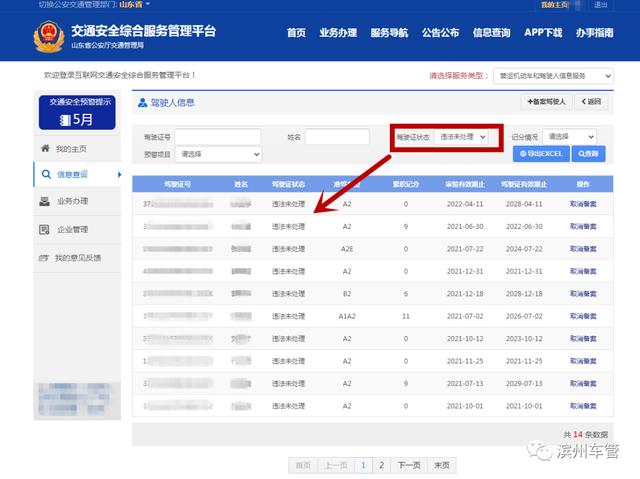The width and height of the screenshot is (640, 479).
Task: Open APP下载 in the top navigation
Action: tap(543, 33)
